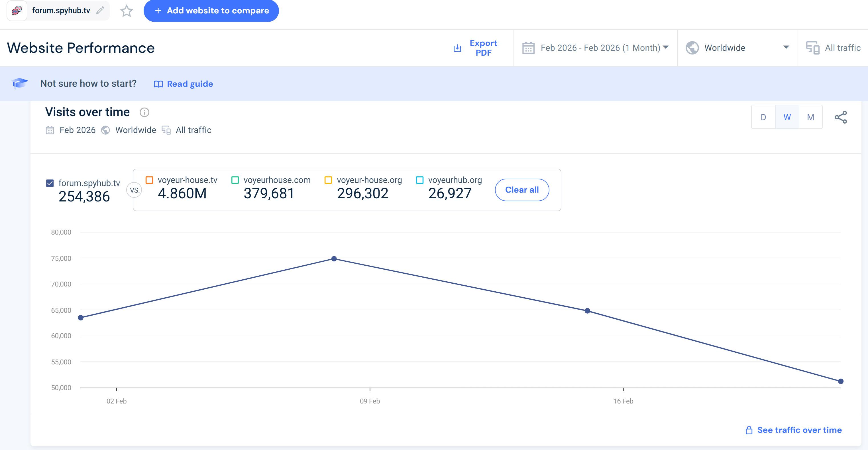Screen dimensions: 868x450
Task: Toggle the voyeurhub.org cyan color checkbox
Action: pyautogui.click(x=419, y=180)
